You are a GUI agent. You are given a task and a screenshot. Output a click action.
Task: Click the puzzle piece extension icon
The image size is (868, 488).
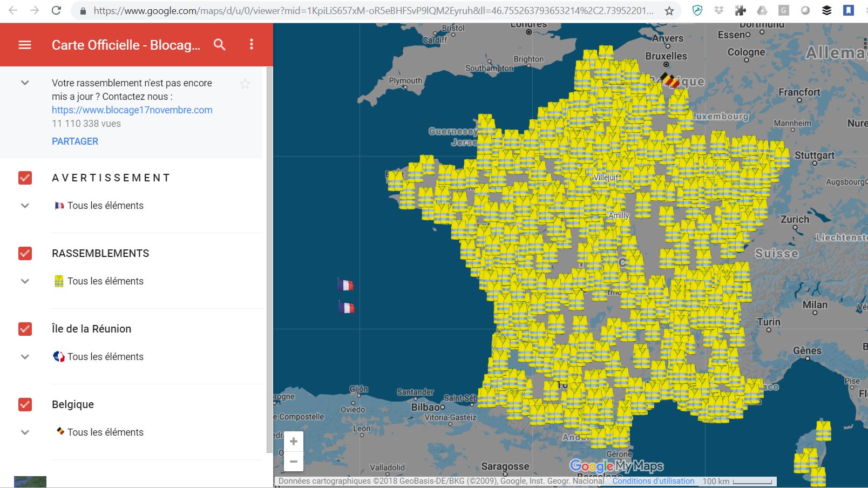coord(741,10)
